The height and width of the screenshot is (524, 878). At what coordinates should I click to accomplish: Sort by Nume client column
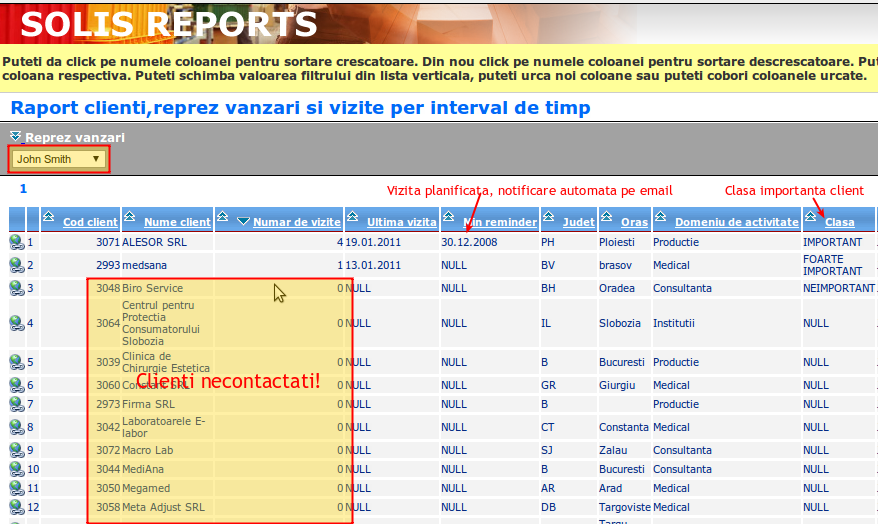pyautogui.click(x=177, y=222)
